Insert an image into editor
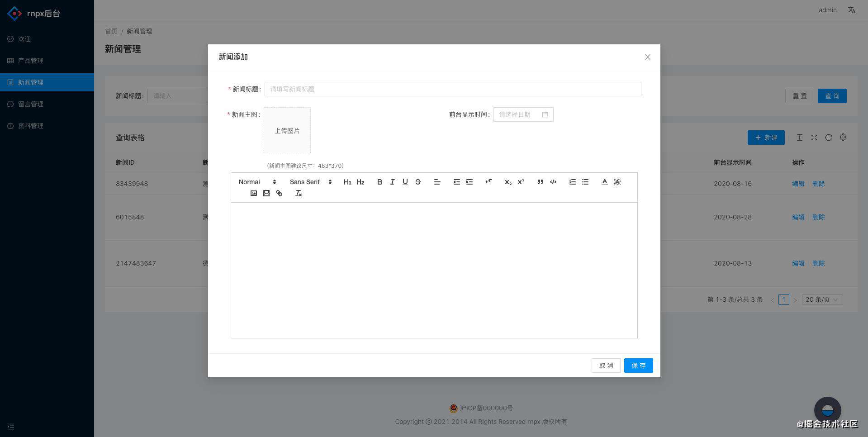 (x=253, y=193)
